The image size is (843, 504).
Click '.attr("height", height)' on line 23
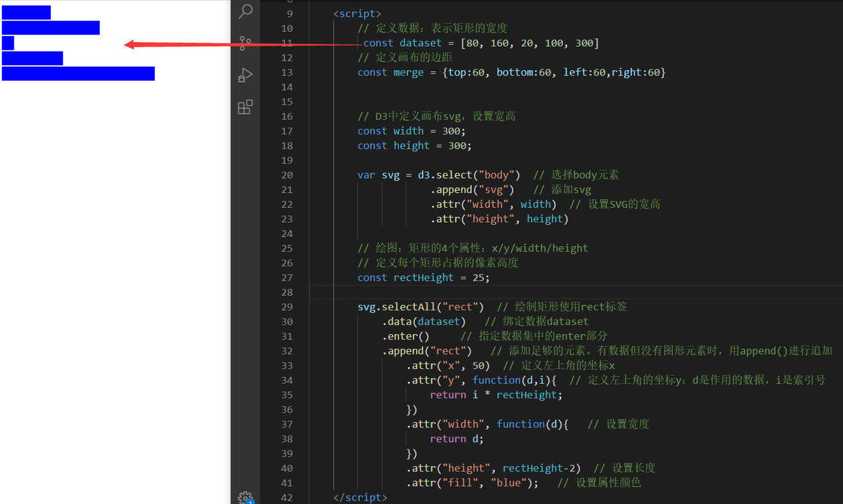(x=500, y=219)
